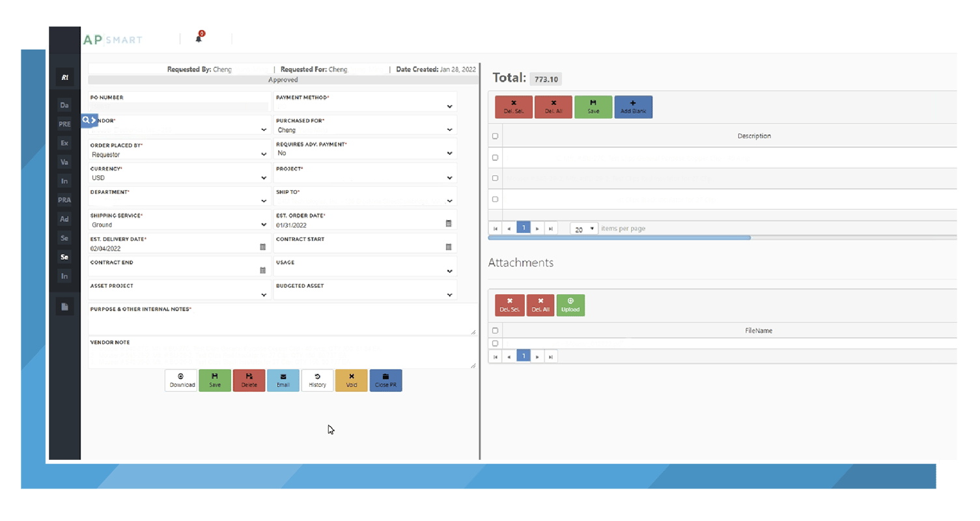Click Del. Sel. in Attachments toolbar
This screenshot has height=521, width=980.
click(x=510, y=305)
